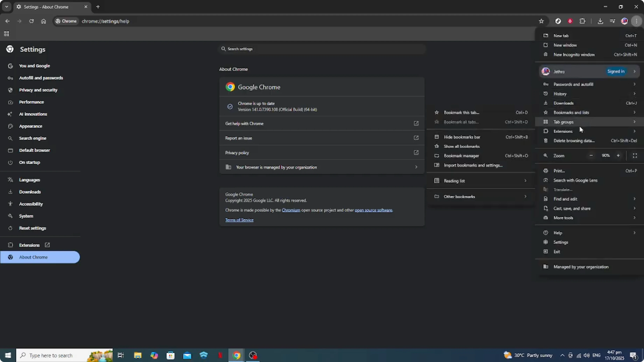Select Delete browsing data menu item
644x362 pixels.
click(x=590, y=141)
